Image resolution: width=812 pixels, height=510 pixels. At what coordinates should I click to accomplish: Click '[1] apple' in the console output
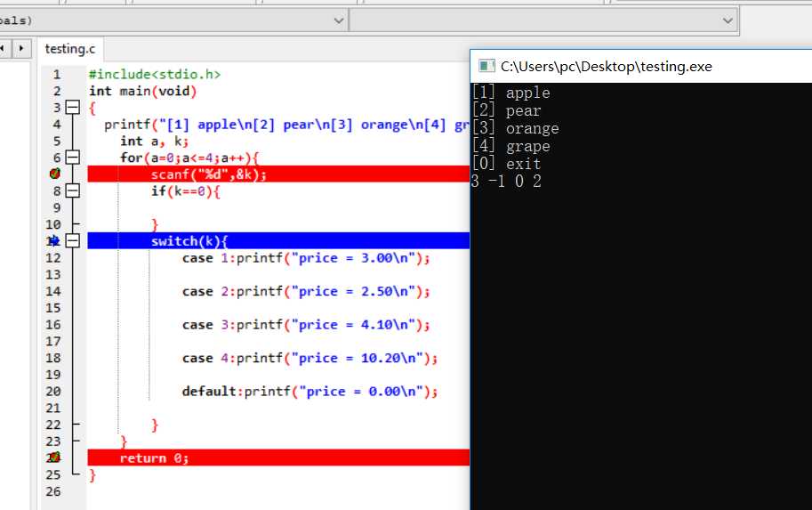coord(511,93)
